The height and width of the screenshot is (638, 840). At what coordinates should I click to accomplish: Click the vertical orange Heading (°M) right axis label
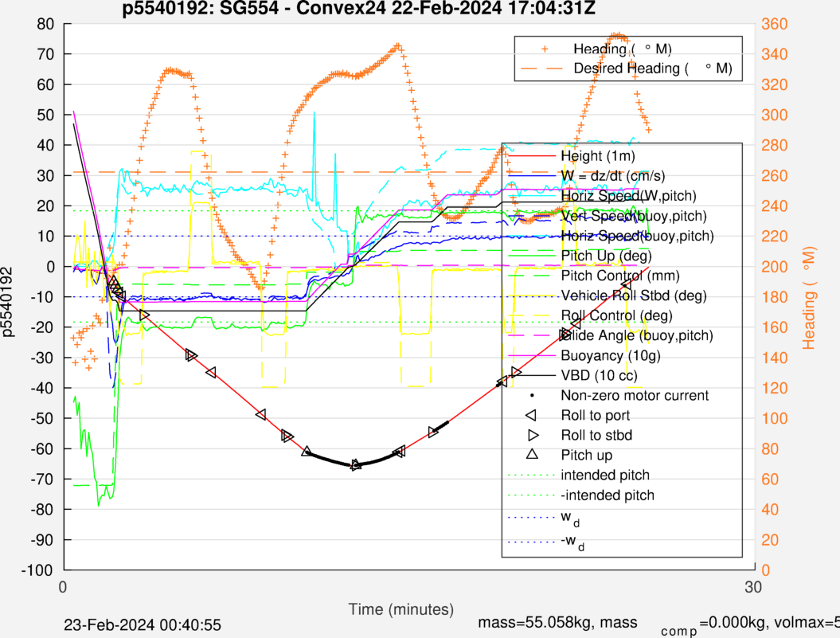tap(808, 298)
